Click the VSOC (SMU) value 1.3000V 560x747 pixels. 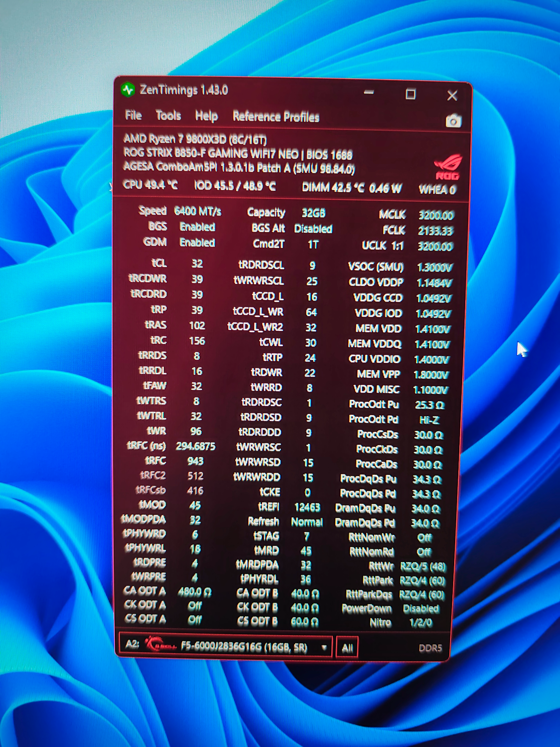tap(435, 267)
